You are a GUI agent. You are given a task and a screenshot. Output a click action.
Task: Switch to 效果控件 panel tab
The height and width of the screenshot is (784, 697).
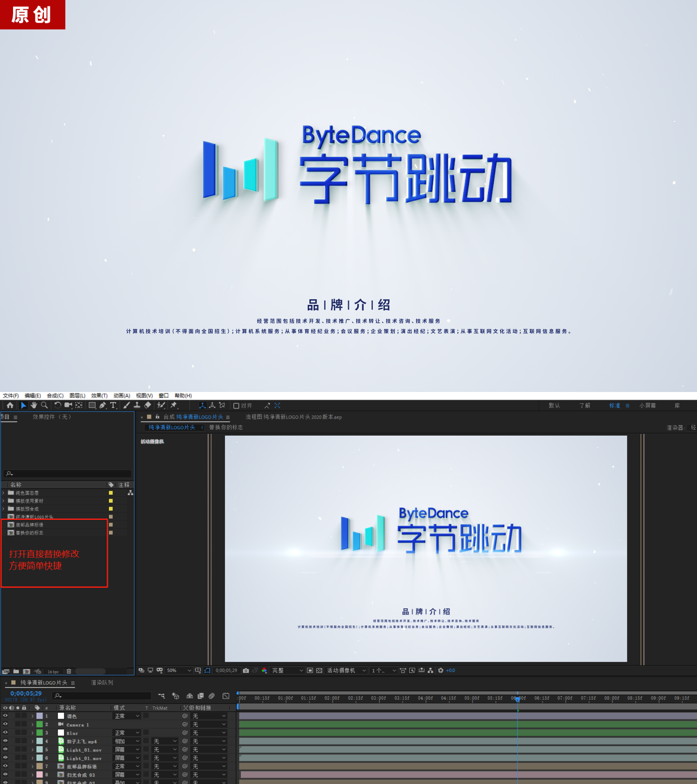(52, 417)
